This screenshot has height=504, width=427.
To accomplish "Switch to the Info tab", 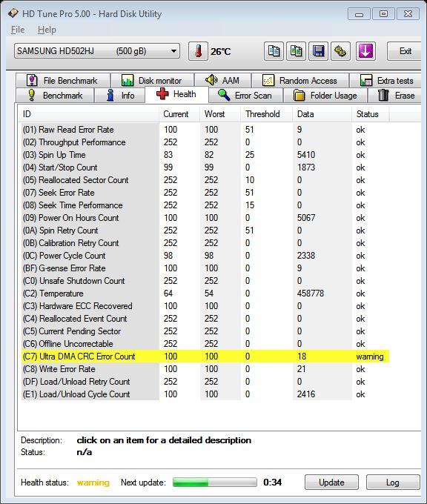I will click(x=119, y=96).
